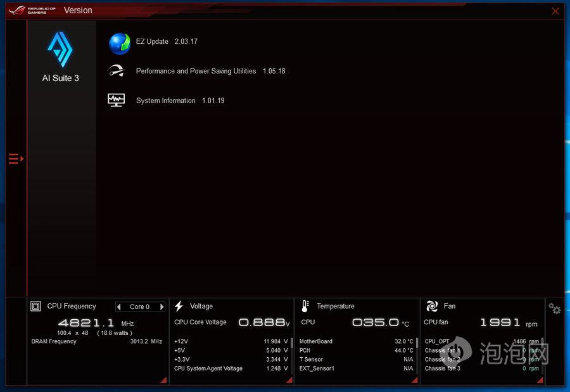Click the CPU Frequency chip icon
Viewport: 570px width, 392px height.
pyautogui.click(x=36, y=306)
